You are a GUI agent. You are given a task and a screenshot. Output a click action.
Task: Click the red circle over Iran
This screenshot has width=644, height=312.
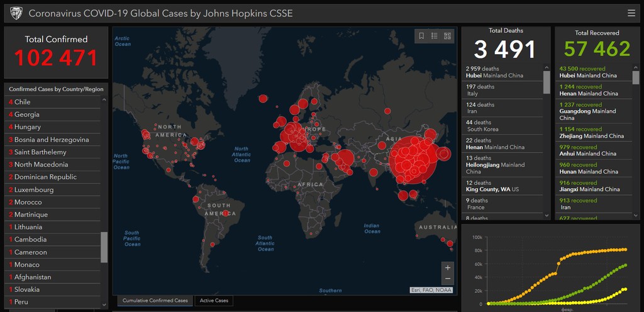(345, 159)
